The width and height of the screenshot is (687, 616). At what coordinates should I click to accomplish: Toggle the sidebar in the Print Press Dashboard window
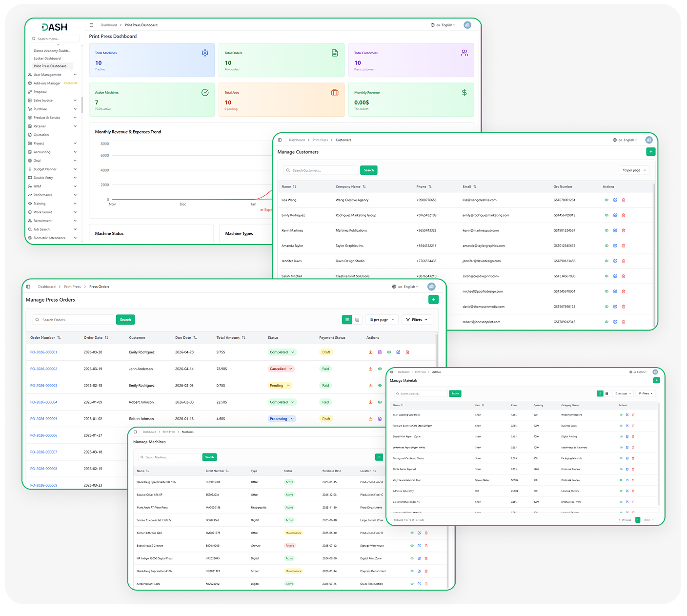(91, 25)
